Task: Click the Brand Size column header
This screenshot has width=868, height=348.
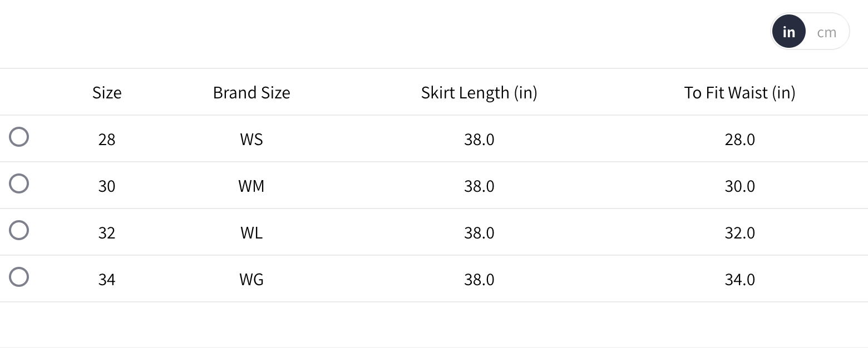Action: 251,92
